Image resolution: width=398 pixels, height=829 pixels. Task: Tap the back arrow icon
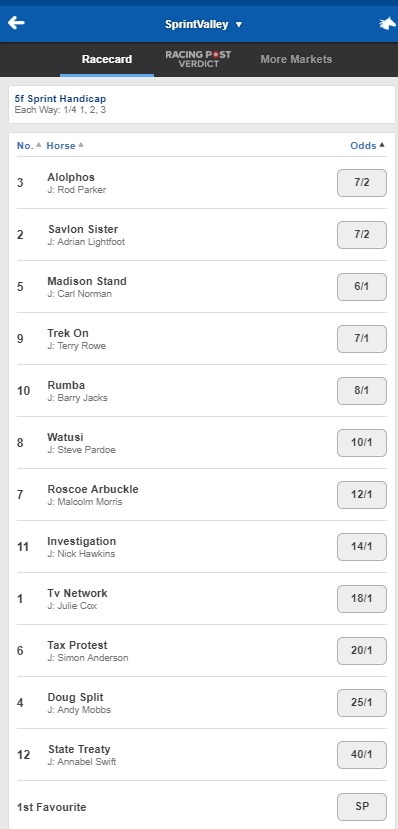tap(16, 23)
